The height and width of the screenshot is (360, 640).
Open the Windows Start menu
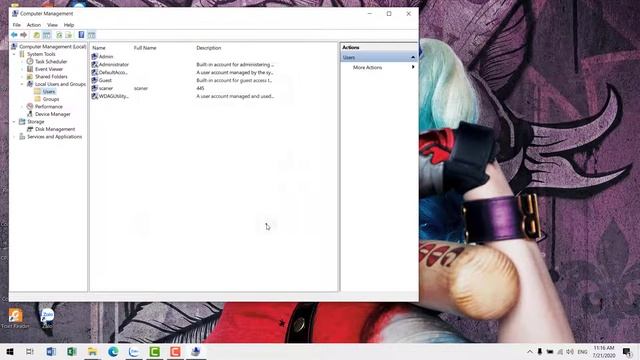pyautogui.click(x=10, y=351)
